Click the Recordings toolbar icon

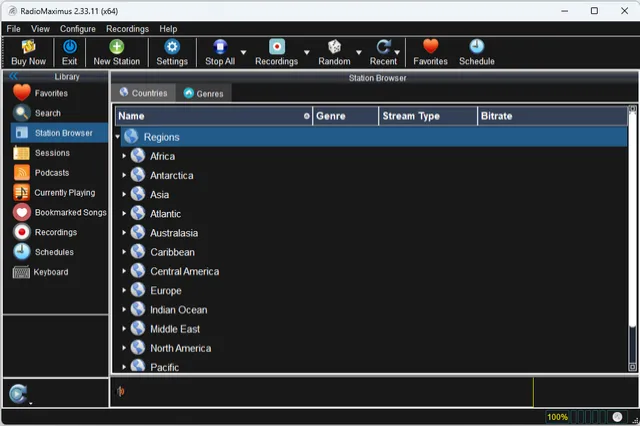pos(276,47)
